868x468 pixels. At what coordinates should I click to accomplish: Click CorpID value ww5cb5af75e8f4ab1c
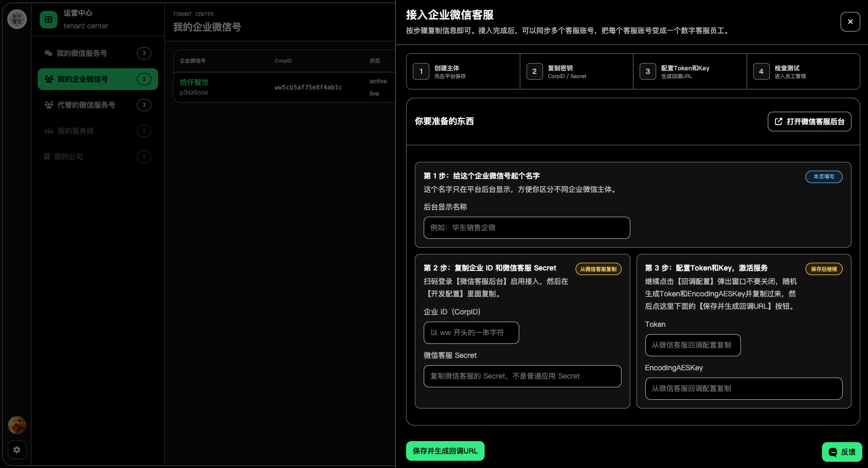tap(308, 87)
